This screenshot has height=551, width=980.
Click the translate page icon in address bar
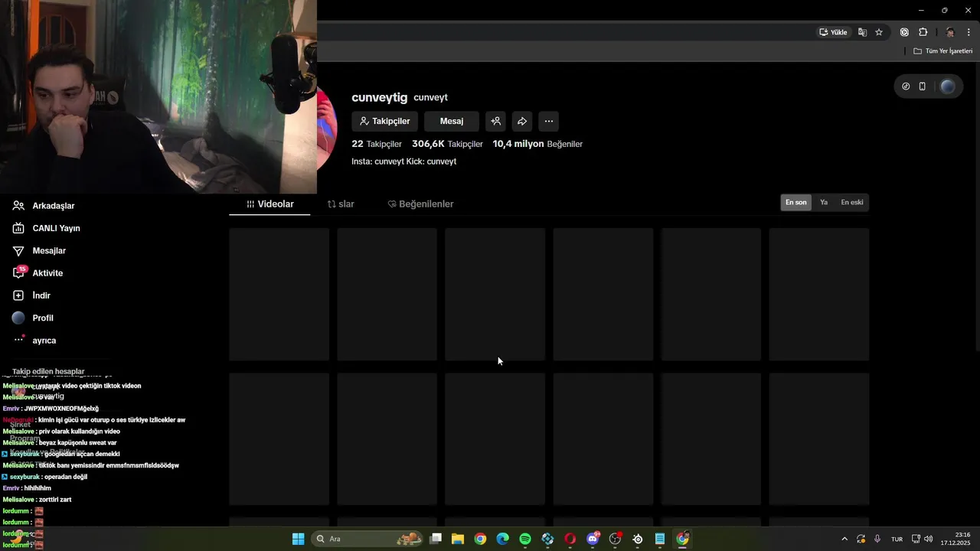click(x=862, y=32)
